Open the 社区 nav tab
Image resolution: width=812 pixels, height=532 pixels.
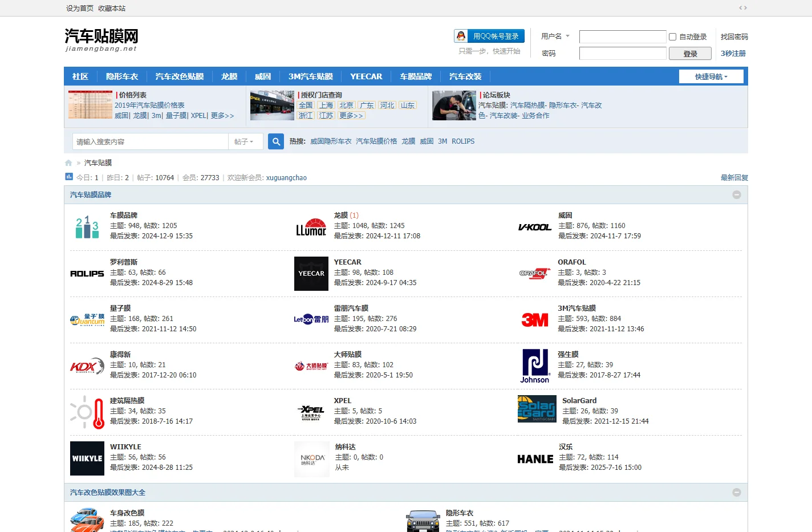click(80, 76)
